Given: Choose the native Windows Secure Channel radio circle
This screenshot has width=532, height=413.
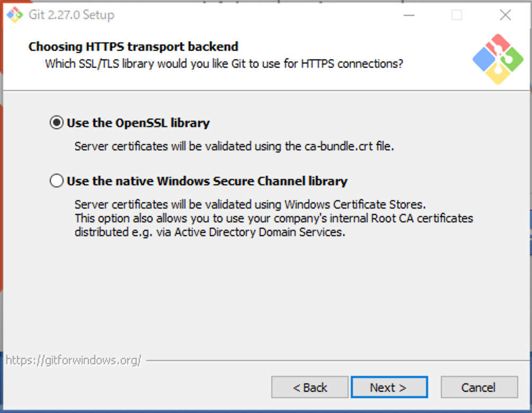Looking at the screenshot, I should [x=56, y=182].
